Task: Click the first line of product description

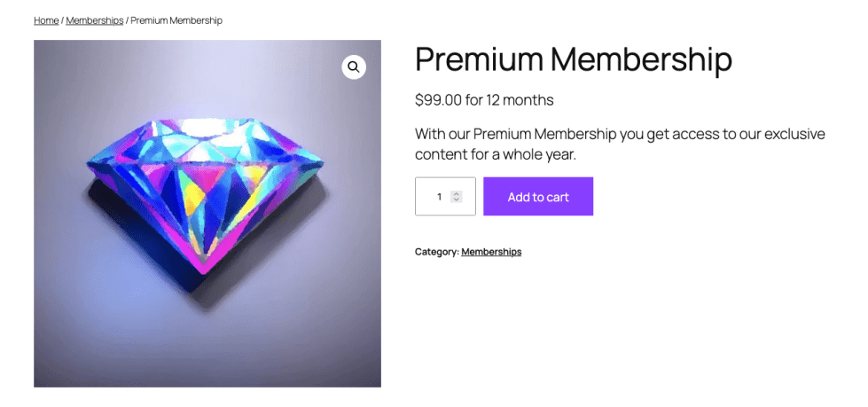Action: (x=619, y=134)
